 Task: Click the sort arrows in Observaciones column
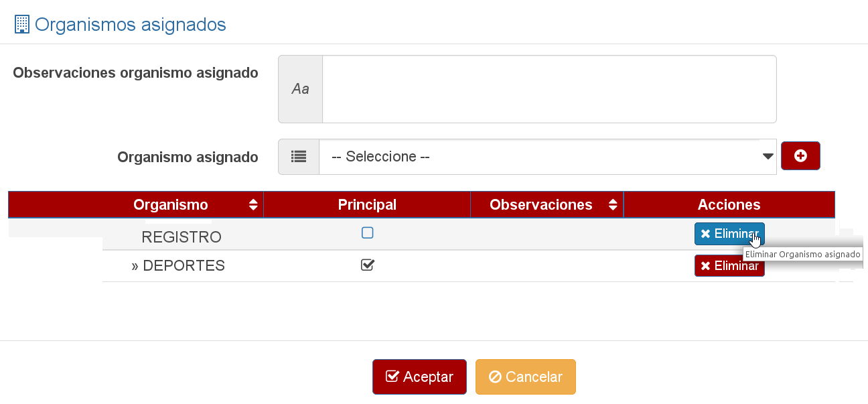point(613,205)
